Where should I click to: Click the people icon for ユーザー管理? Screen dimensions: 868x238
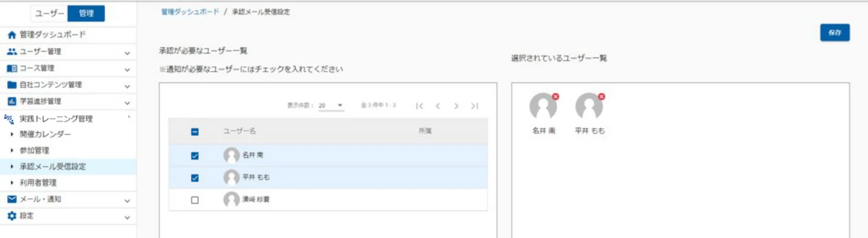tap(12, 52)
